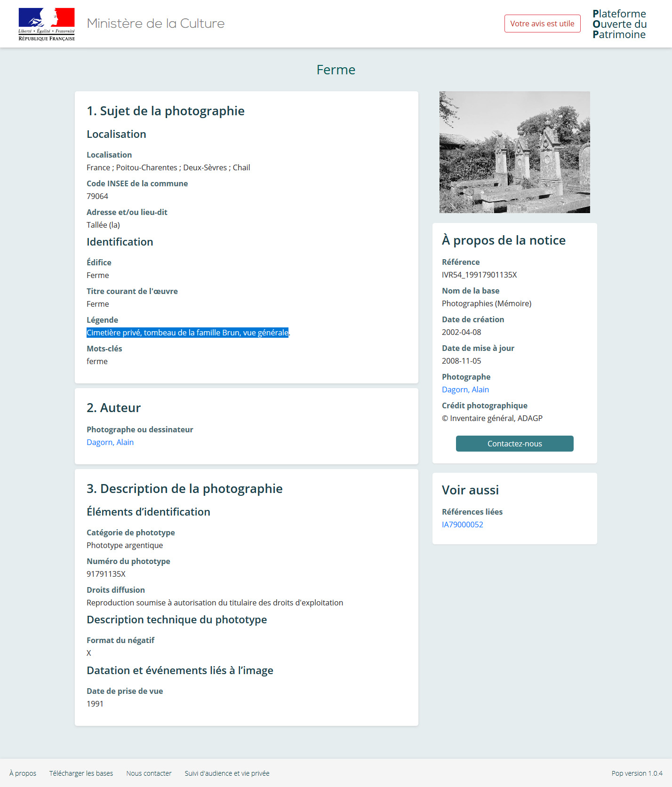
Task: Open Télécharger les bases in the footer
Action: pos(81,773)
